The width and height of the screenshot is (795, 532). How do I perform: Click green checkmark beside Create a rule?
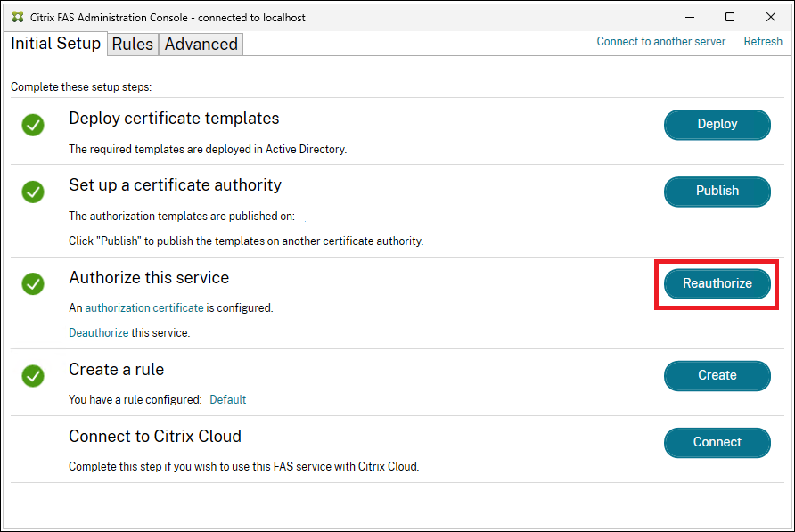[x=33, y=375]
